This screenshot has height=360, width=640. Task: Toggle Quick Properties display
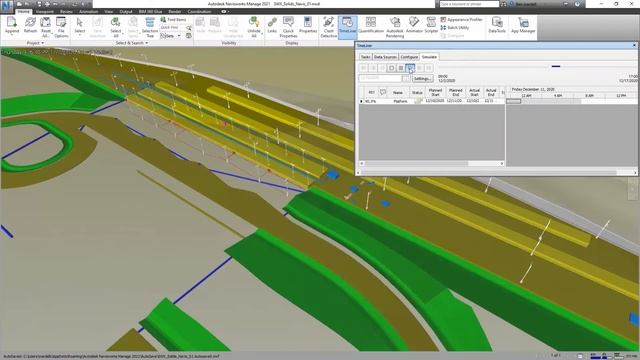tap(289, 27)
